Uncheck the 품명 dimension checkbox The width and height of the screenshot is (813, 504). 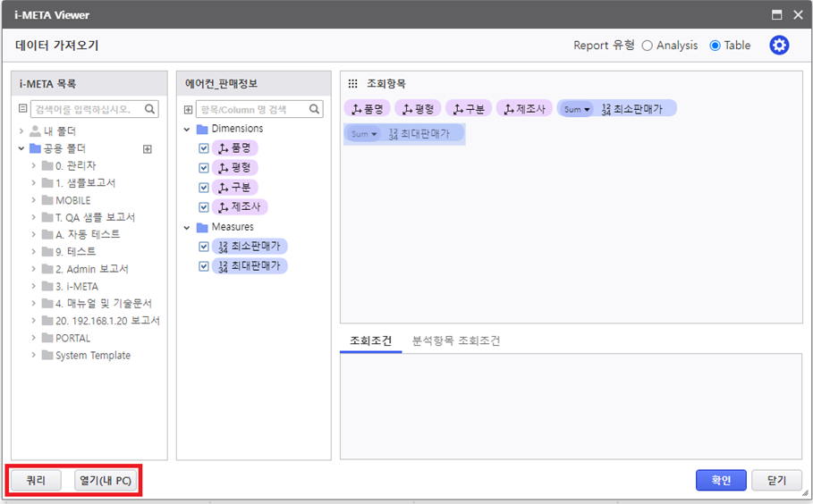[204, 147]
